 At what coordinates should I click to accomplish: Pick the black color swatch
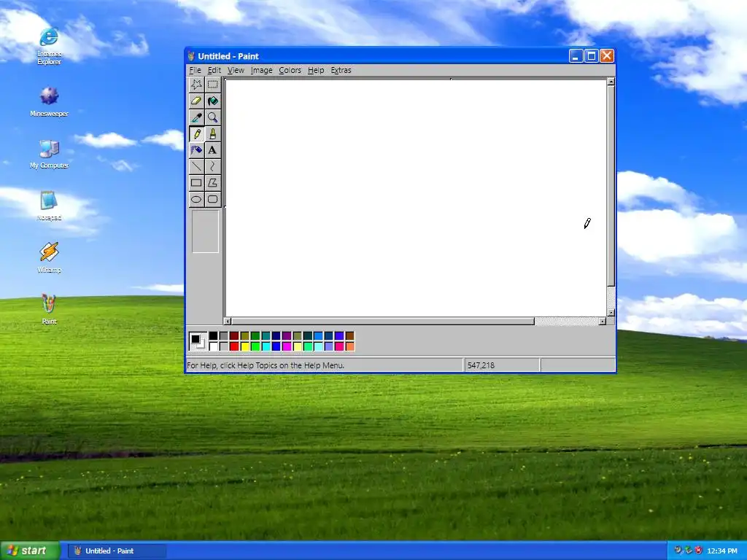(214, 335)
